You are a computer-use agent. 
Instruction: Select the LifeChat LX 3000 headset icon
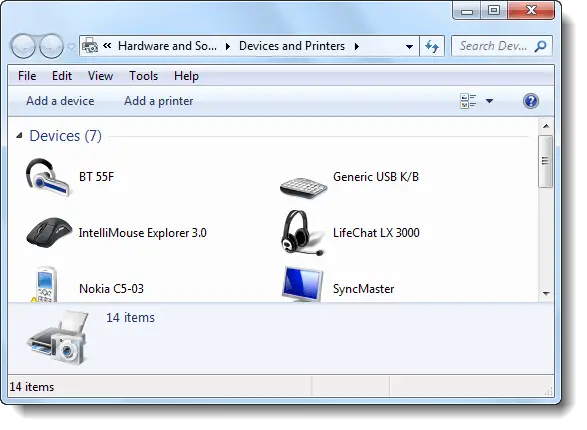point(302,232)
